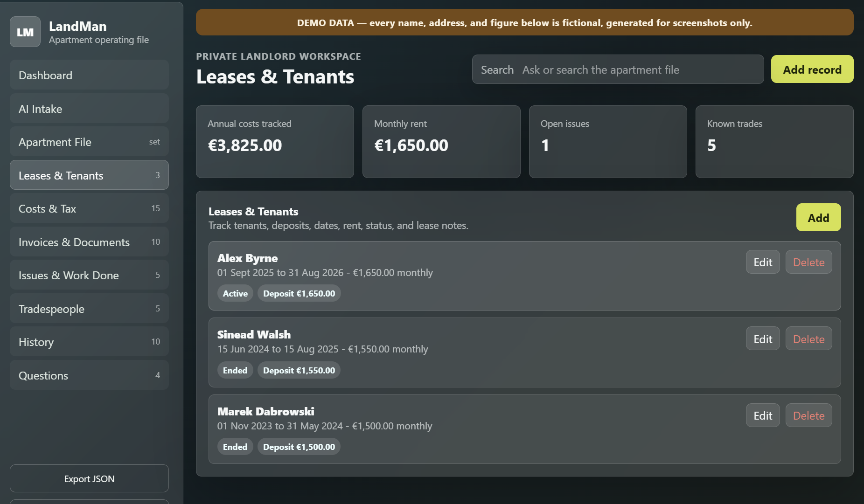This screenshot has width=864, height=504.
Task: Delete the Alex Byrne lease
Action: point(808,262)
